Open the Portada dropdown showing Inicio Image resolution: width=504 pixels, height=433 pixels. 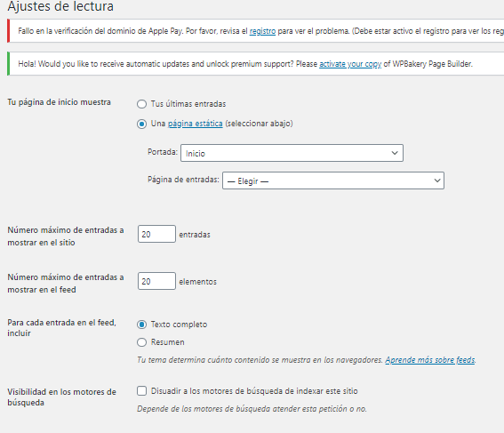[292, 153]
